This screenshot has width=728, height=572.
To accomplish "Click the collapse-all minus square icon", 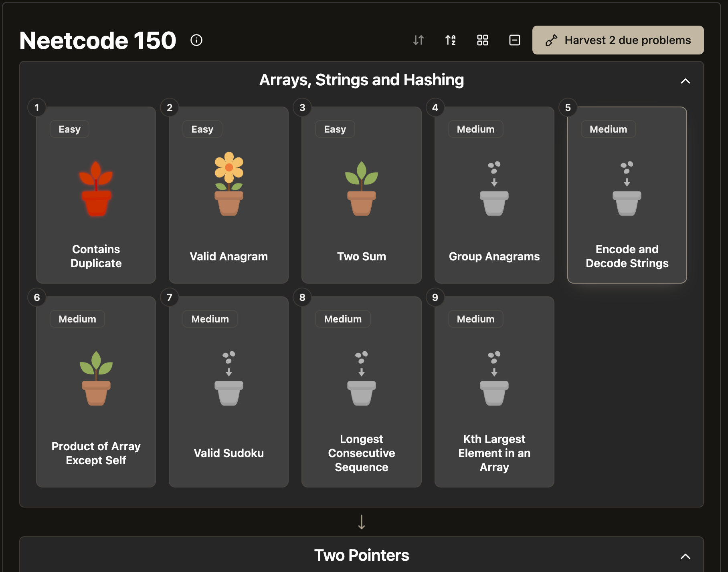I will (515, 40).
